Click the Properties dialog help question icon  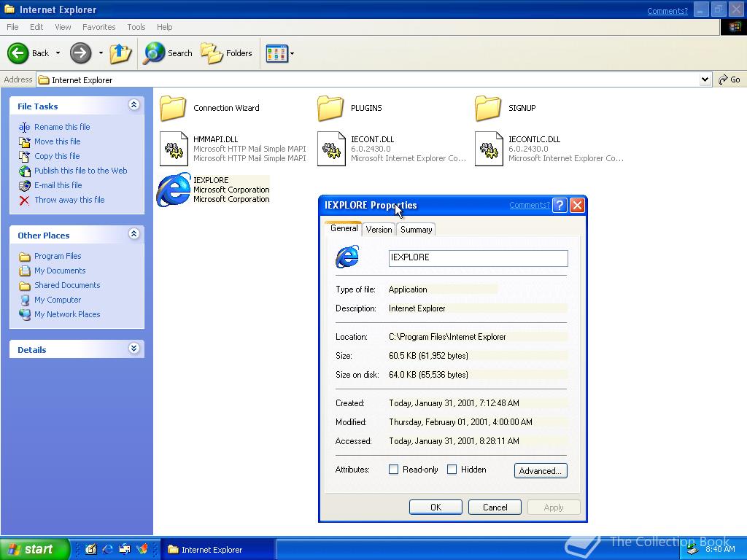[x=560, y=205]
